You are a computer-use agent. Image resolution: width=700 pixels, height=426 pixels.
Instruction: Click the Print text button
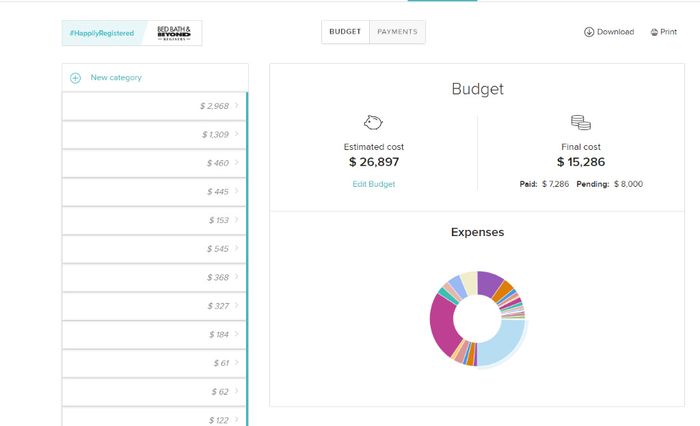coord(668,32)
